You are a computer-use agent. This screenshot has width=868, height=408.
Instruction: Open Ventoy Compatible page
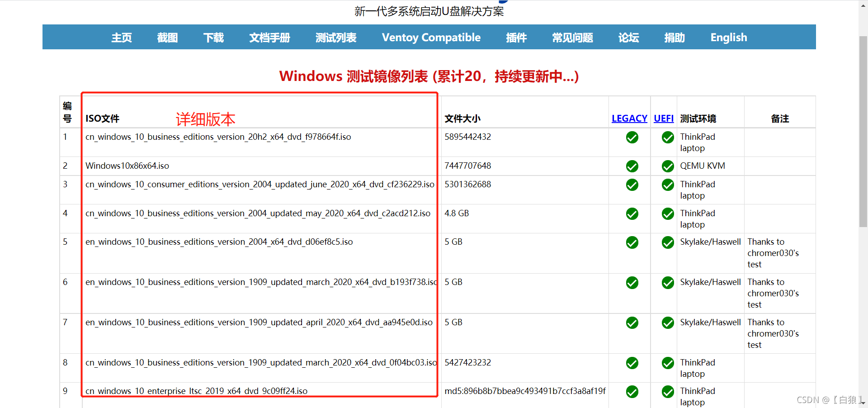click(x=431, y=38)
